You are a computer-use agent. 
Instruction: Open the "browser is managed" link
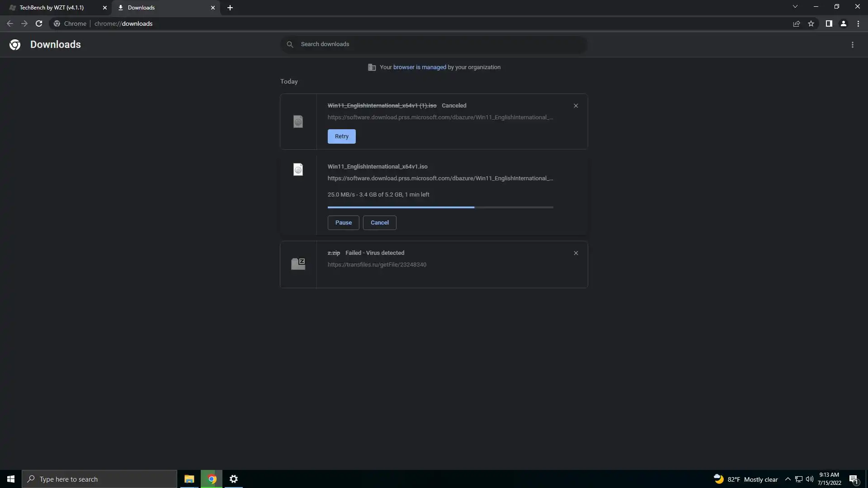tap(419, 67)
